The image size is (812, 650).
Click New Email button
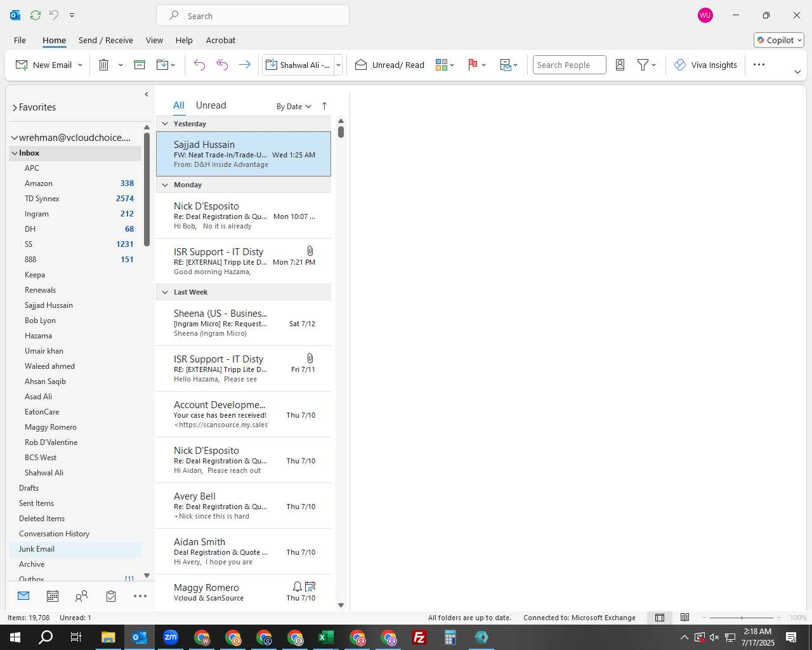click(x=43, y=65)
